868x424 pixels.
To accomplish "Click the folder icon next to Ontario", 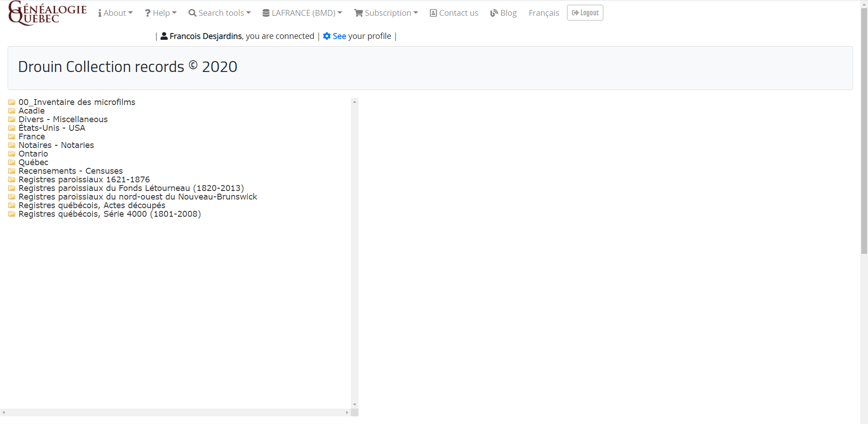I will pos(12,154).
